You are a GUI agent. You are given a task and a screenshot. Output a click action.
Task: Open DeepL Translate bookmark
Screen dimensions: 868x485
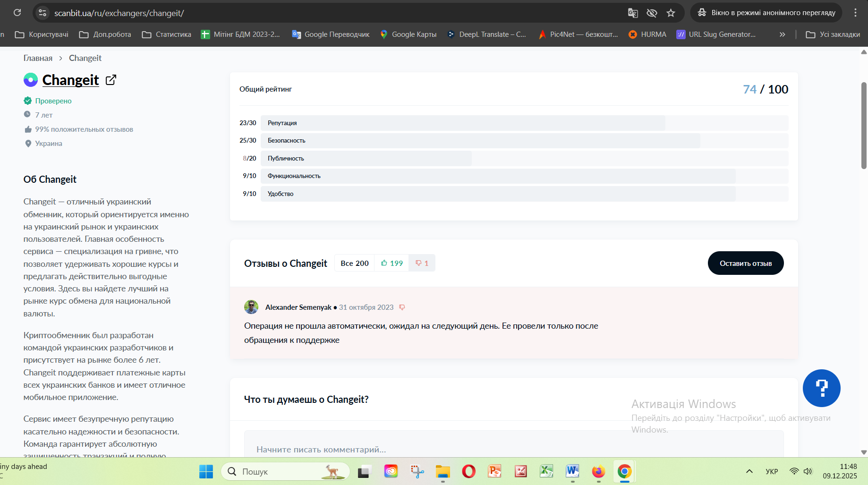[x=486, y=34]
